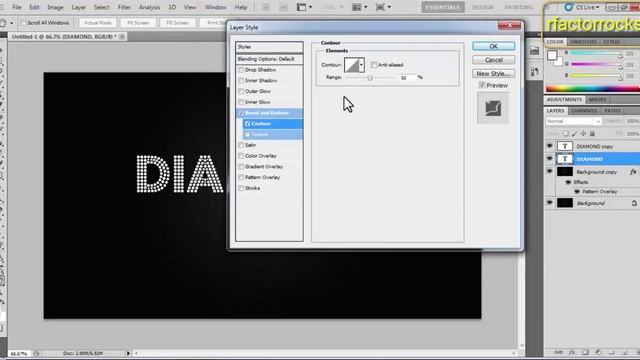This screenshot has width=640, height=360.
Task: Toggle Scroll All Windows checkbox
Action: [24, 23]
